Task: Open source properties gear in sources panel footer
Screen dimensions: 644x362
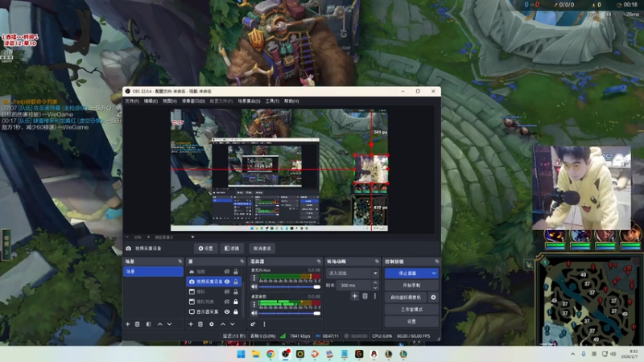Action: 212,324
